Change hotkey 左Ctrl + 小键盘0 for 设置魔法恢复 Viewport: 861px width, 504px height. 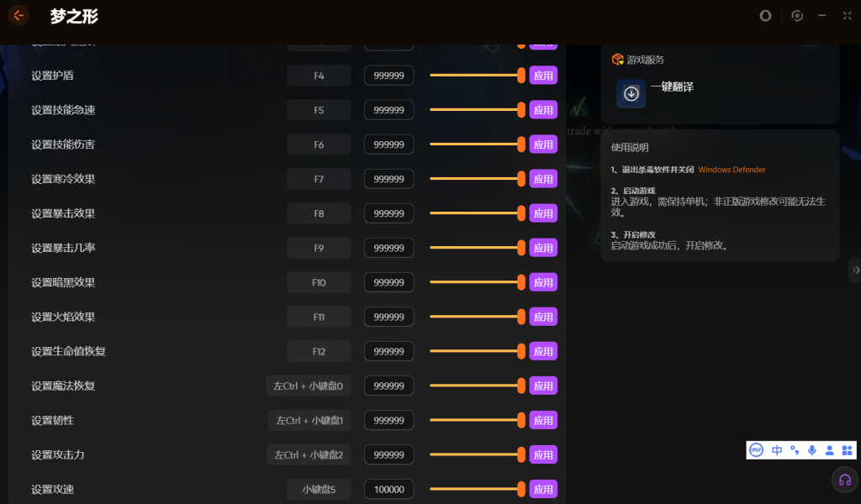point(308,386)
